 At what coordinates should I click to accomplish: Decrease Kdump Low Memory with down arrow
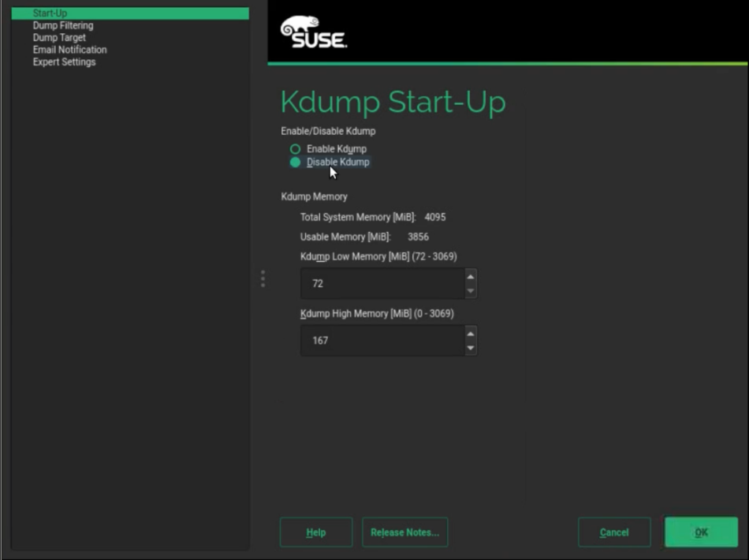click(471, 291)
